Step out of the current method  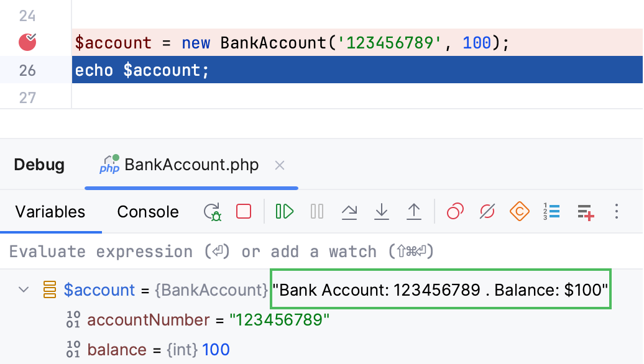(x=414, y=211)
